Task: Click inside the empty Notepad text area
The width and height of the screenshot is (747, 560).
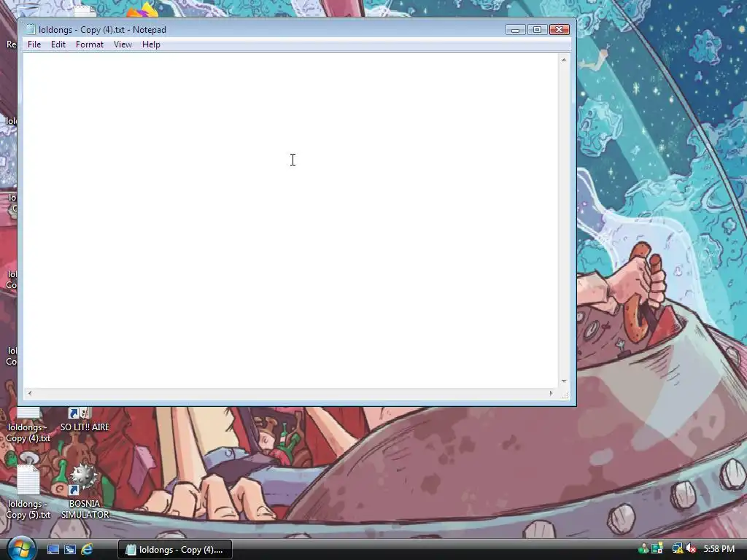Action: click(x=290, y=220)
